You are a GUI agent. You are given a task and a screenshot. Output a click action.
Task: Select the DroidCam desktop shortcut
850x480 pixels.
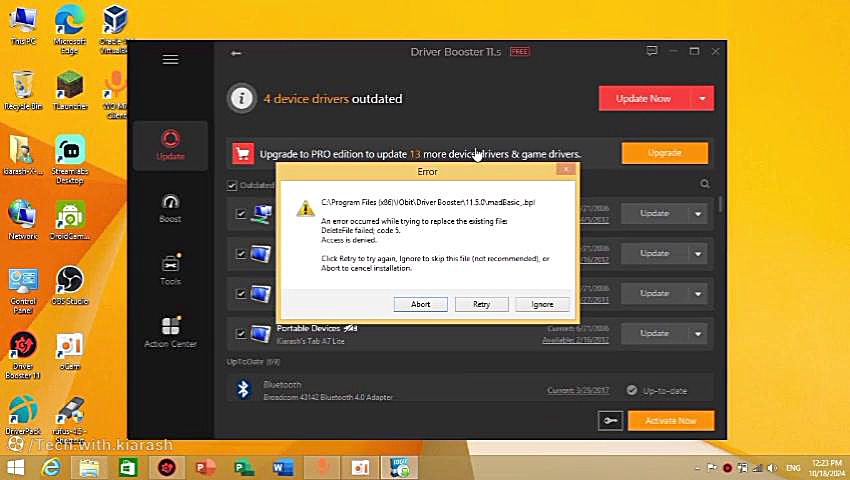pos(70,220)
